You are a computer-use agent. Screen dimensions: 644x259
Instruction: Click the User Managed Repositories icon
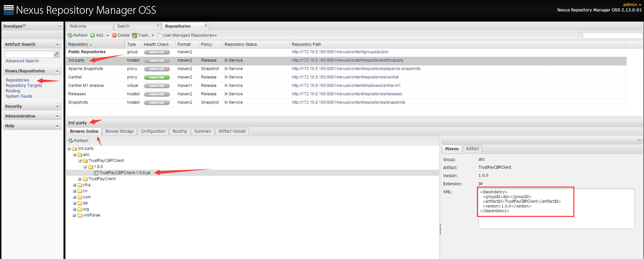[159, 35]
